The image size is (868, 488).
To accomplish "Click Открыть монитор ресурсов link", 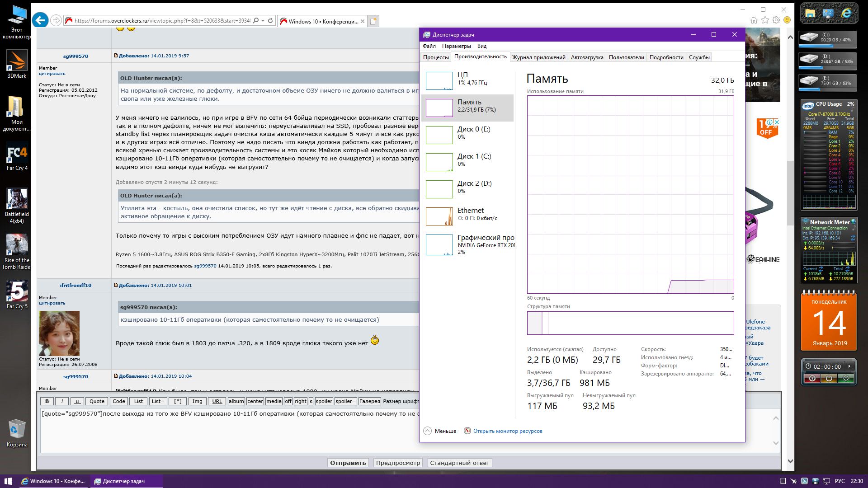I will click(508, 431).
